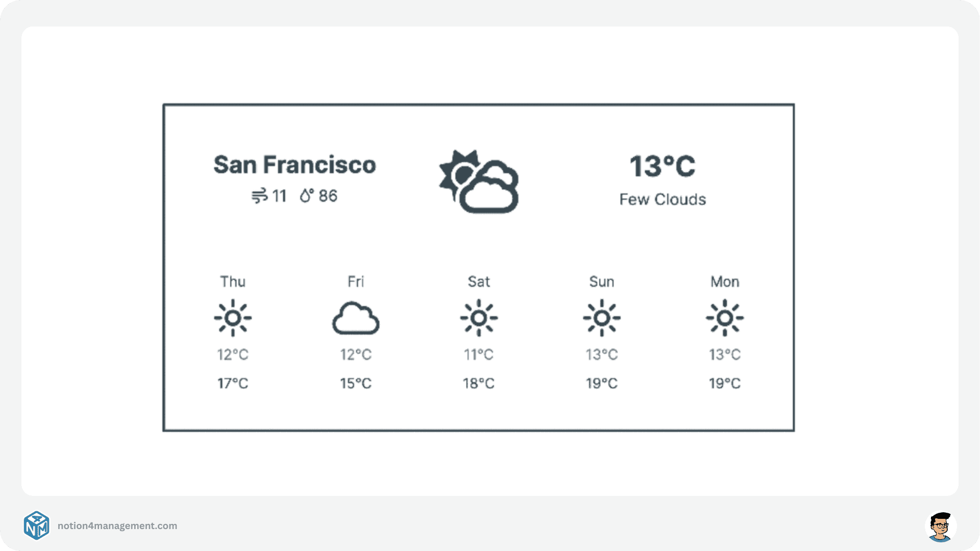Click Friday's low temperature 12°C

pos(356,355)
